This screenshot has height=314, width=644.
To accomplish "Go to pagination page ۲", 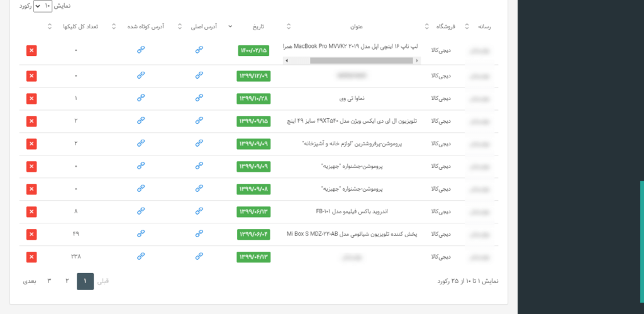I will coord(67,281).
